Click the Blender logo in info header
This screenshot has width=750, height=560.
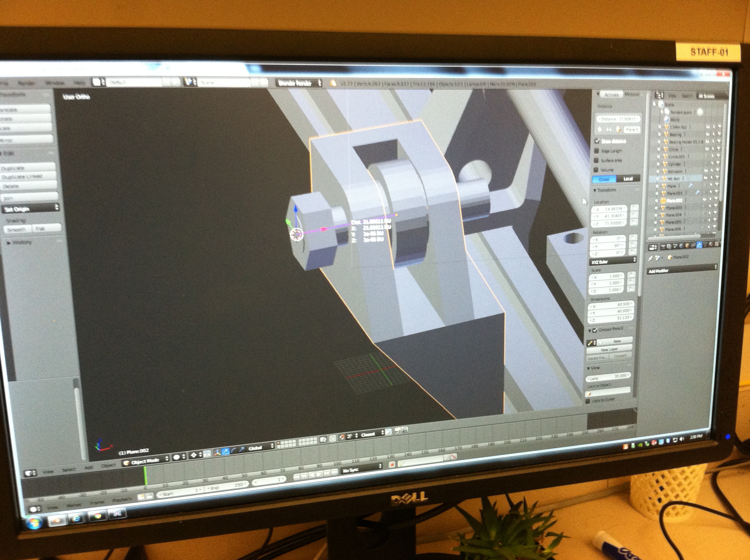(x=333, y=83)
